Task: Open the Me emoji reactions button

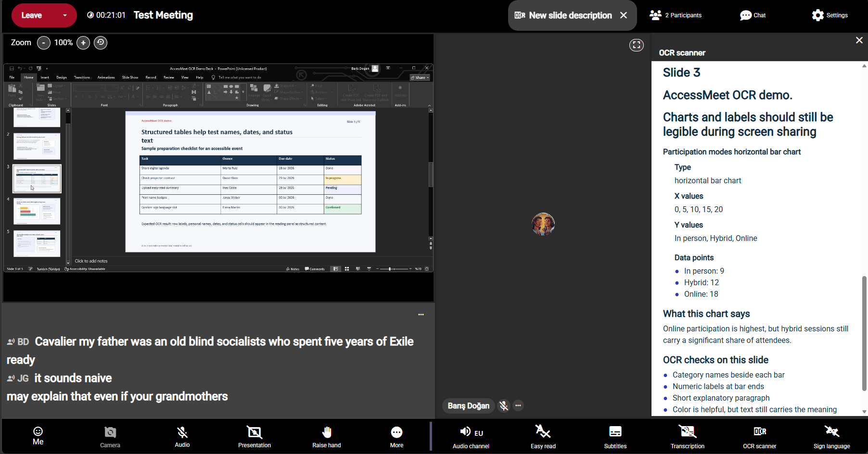Action: coord(38,436)
